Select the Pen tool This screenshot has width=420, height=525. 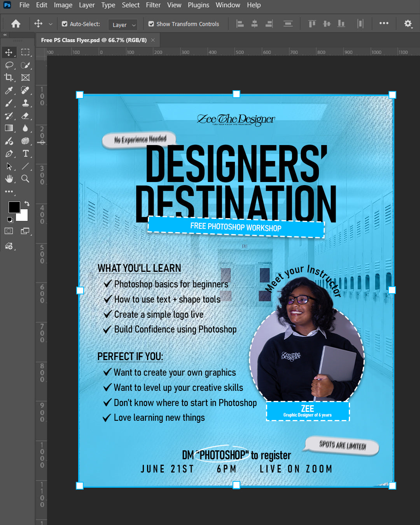tap(9, 154)
